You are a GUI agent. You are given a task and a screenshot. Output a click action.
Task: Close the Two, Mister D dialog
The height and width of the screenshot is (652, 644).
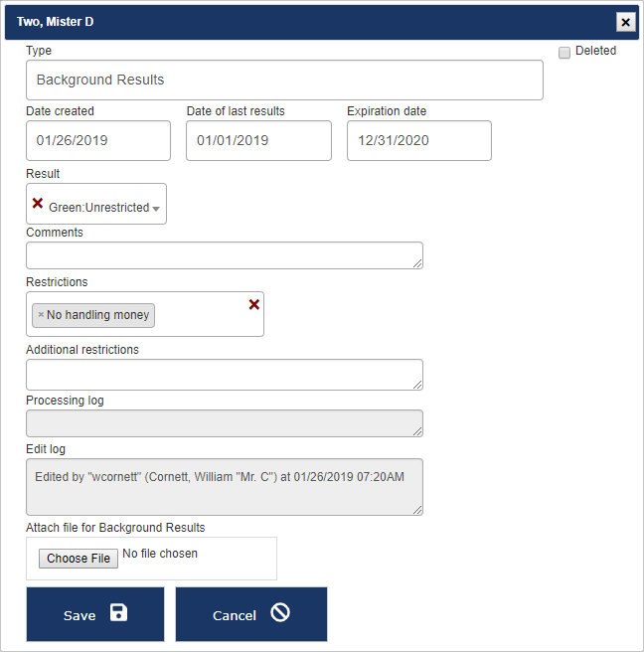point(625,22)
